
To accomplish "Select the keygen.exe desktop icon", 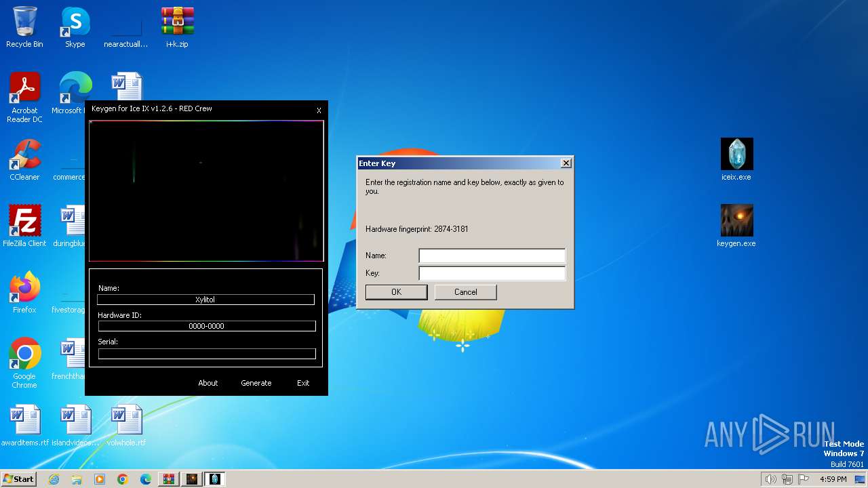I will (x=736, y=226).
